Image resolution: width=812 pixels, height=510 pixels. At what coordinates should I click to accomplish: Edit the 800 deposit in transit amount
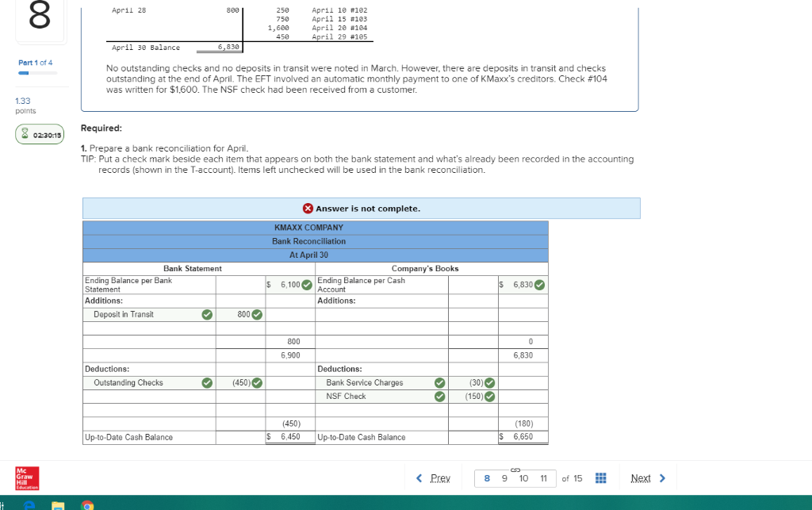[241, 314]
